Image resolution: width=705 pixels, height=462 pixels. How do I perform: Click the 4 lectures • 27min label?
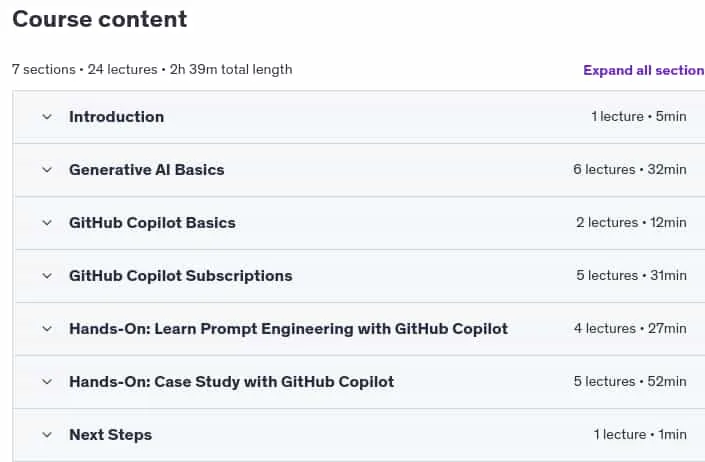(630, 329)
